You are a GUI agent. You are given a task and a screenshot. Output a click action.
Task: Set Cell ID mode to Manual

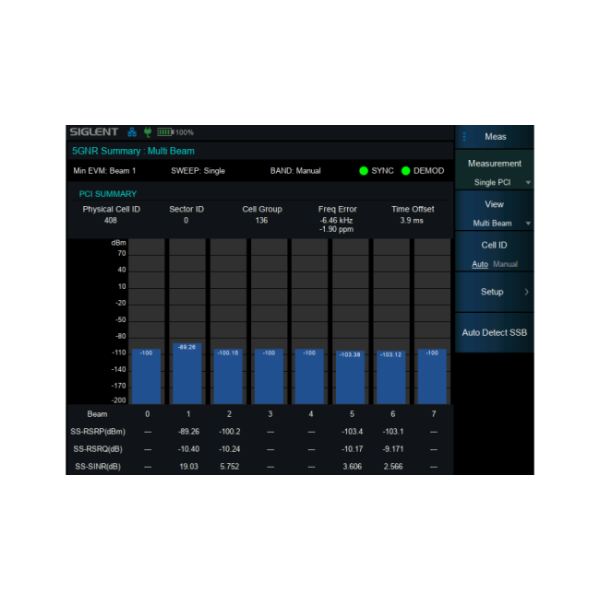pyautogui.click(x=506, y=264)
